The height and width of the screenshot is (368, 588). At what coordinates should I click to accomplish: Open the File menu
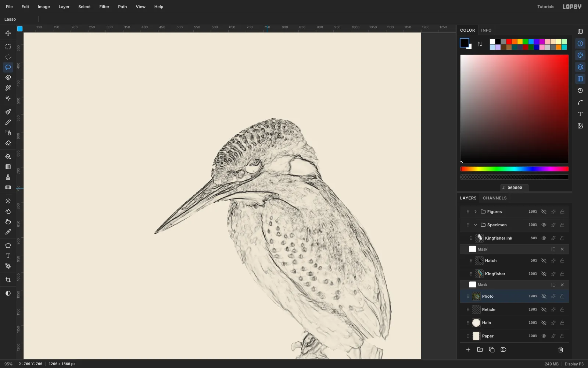9,7
